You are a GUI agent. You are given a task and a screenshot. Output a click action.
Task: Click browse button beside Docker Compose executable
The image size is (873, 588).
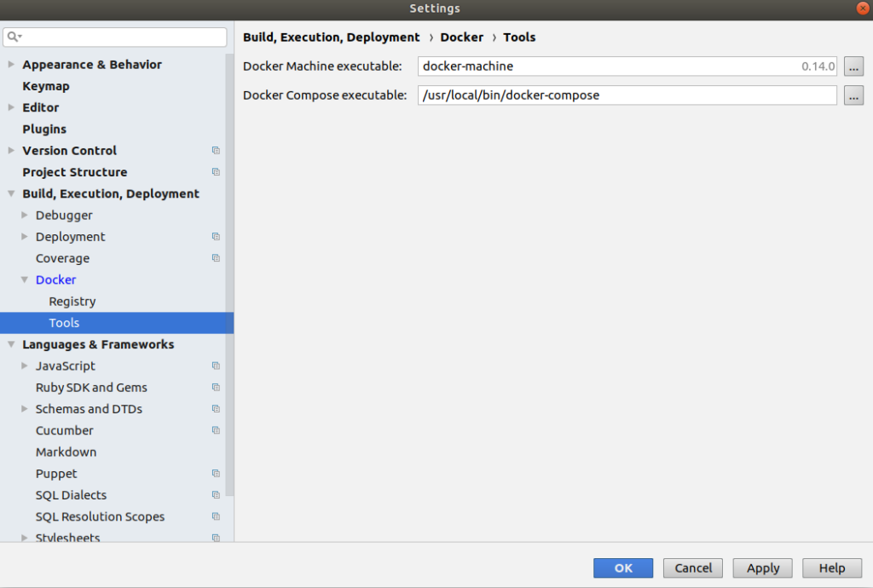point(853,95)
